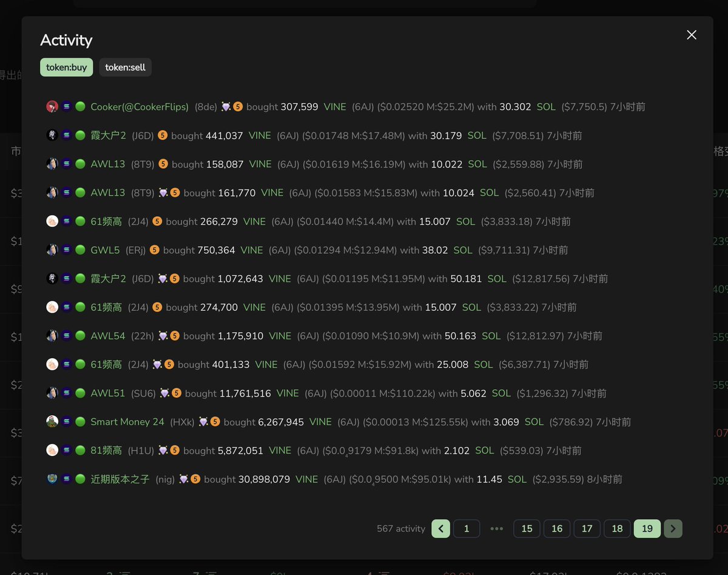This screenshot has width=728, height=575.
Task: Click the orange rank-5 badge beside 霞大户2
Action: pos(163,135)
